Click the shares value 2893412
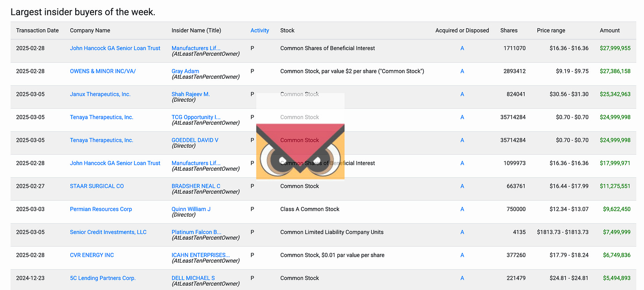This screenshot has width=644, height=290. pos(514,71)
